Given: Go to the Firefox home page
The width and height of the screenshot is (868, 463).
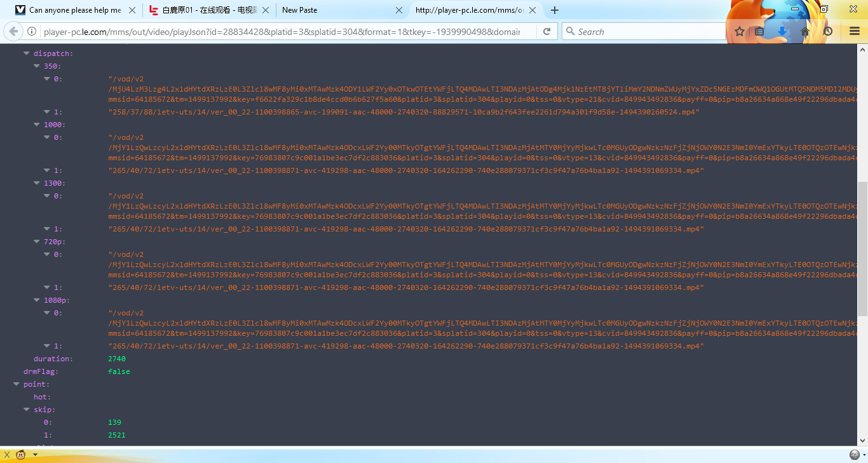Looking at the screenshot, I should [805, 31].
